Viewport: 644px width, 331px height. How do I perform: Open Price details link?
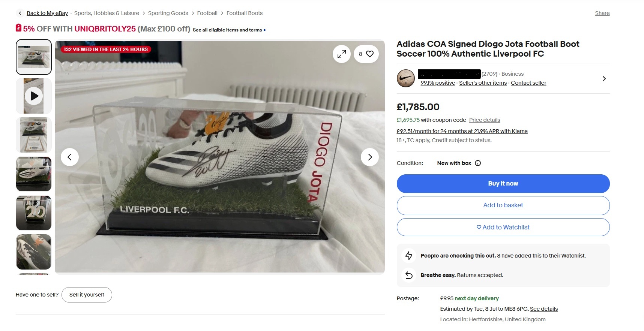tap(484, 120)
